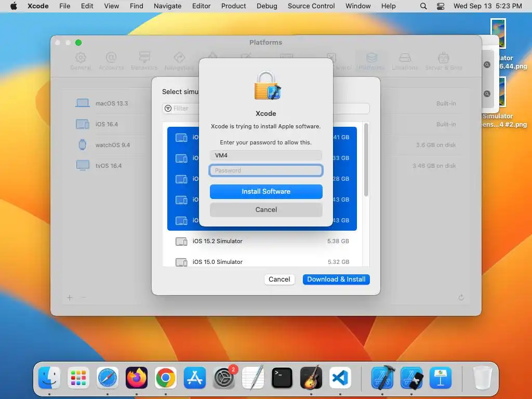
Task: Open the Find menu
Action: [137, 6]
